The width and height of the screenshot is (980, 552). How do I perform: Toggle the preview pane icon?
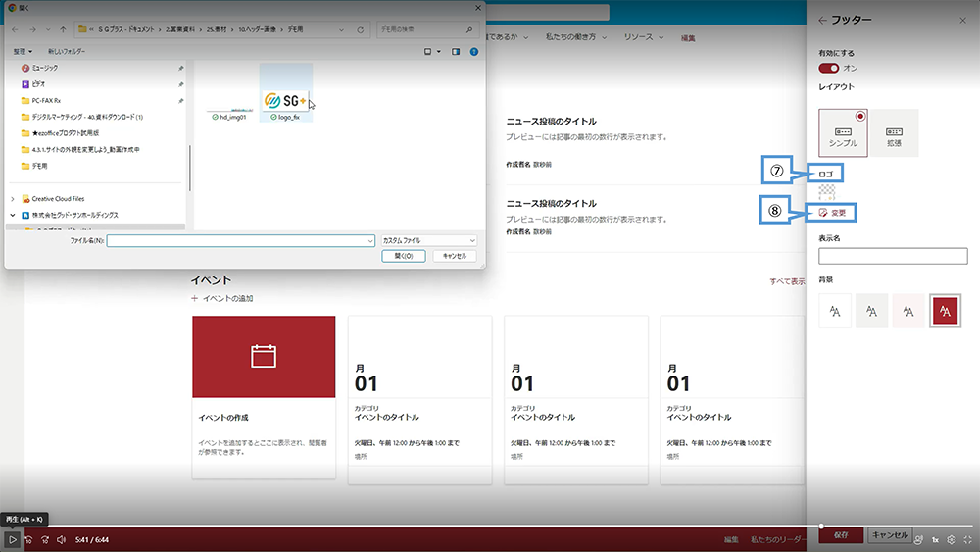[x=456, y=51]
